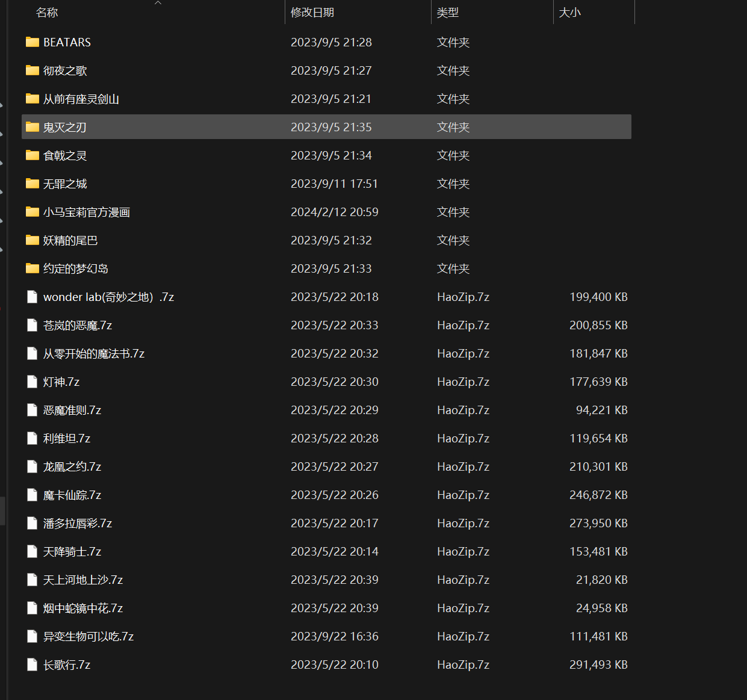Viewport: 747px width, 700px height.
Task: Click the 小马宝莉官方漫画 folder icon
Action: click(x=33, y=212)
